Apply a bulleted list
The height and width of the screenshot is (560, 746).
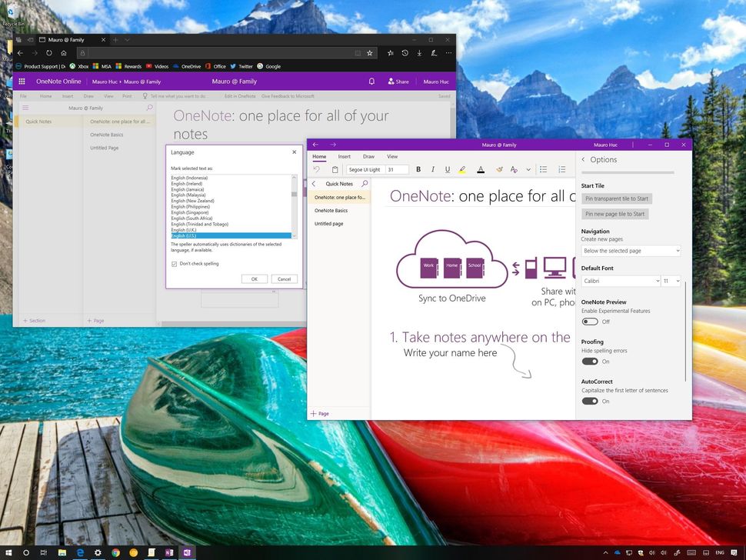click(542, 169)
